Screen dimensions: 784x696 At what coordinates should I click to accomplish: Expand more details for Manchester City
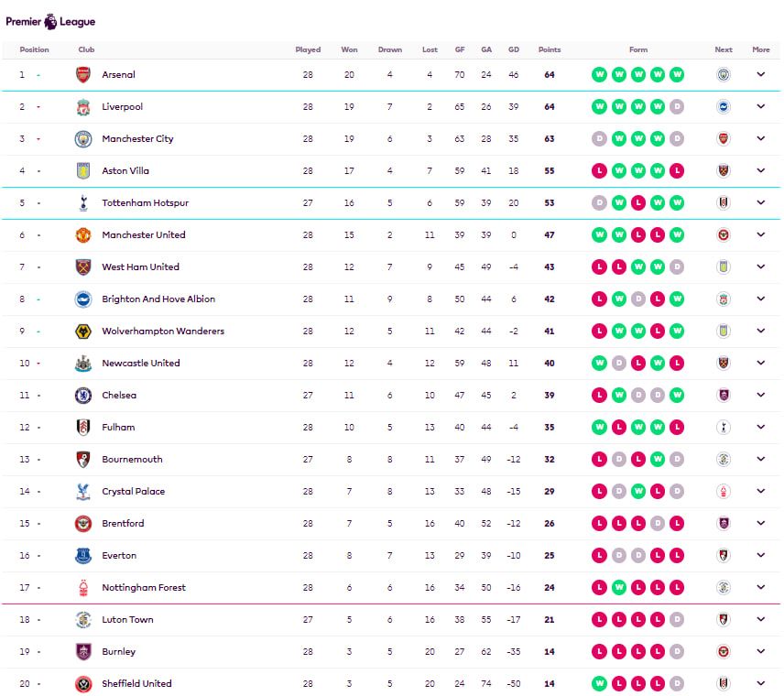760,139
